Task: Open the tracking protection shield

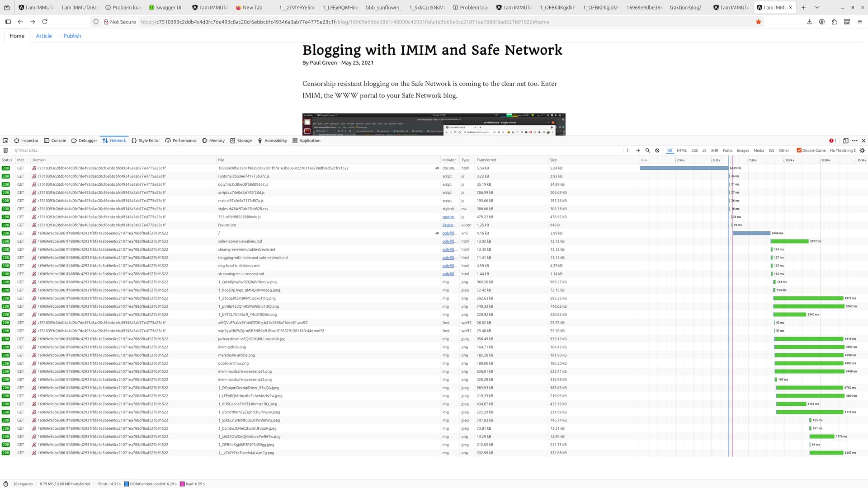Action: coord(96,22)
